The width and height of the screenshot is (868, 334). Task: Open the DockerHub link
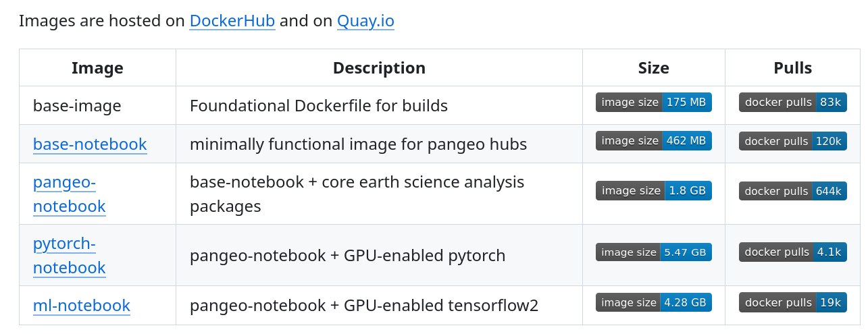[x=232, y=21]
